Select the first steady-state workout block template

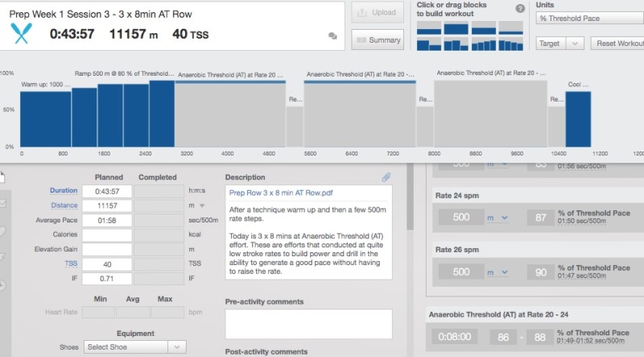428,28
